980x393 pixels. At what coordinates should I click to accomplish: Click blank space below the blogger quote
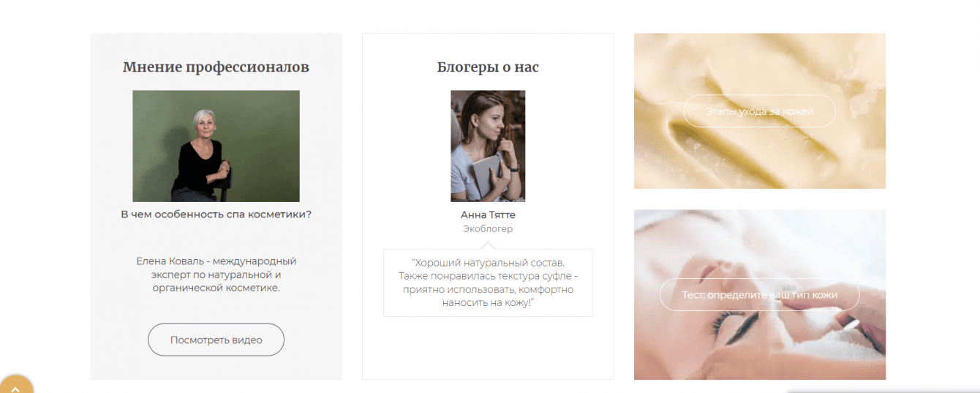pos(488,348)
